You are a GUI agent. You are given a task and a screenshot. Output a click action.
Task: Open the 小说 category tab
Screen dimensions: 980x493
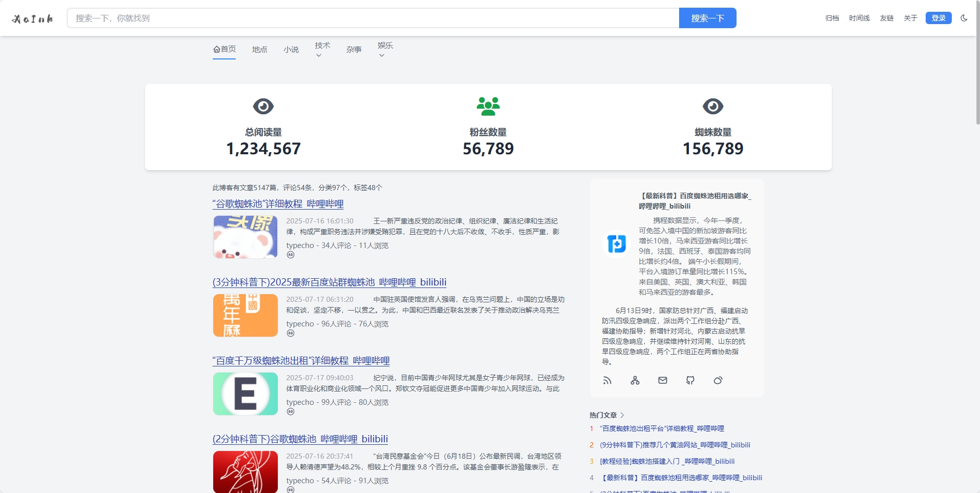(x=291, y=50)
